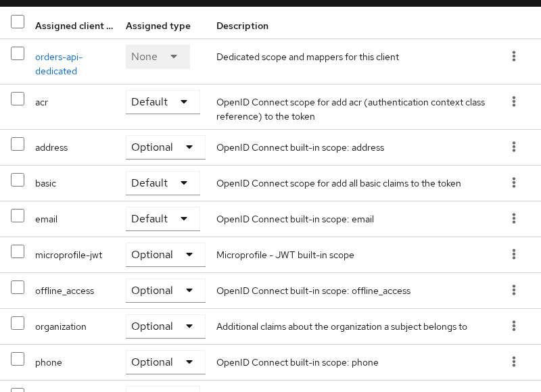
Task: Click 'OpenID Connect built-in scope: email' description
Action: pos(295,219)
